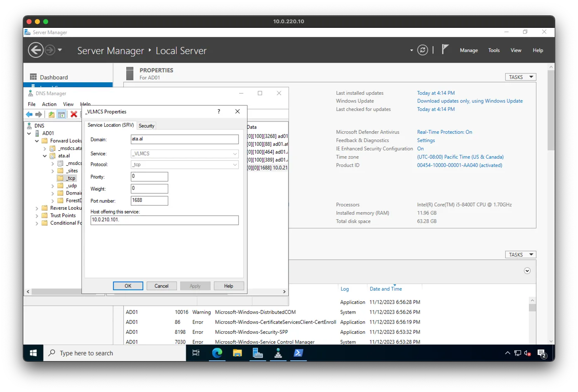This screenshot has width=578, height=392.
Task: Expand the _msdcs.ata zone under Forward Lookup Zones
Action: pyautogui.click(x=44, y=148)
